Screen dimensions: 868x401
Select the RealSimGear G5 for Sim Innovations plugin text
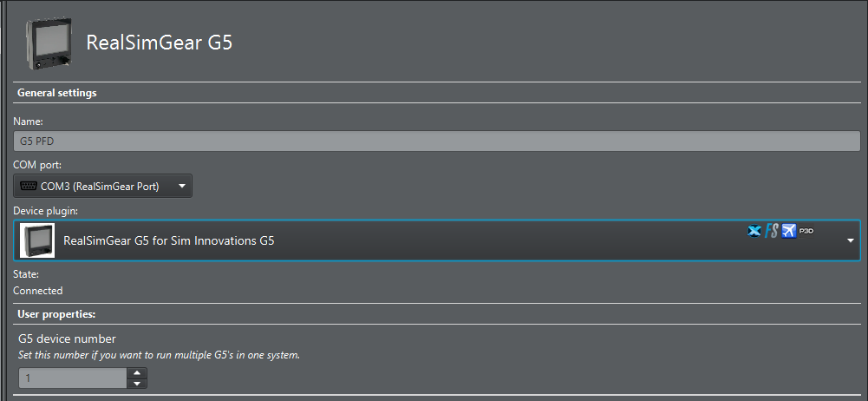point(169,240)
